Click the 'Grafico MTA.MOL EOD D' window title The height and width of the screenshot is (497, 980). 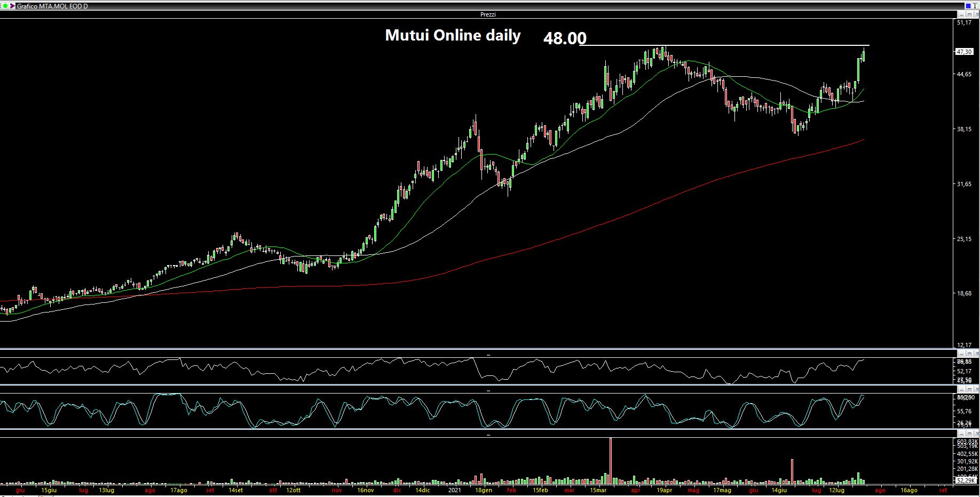pyautogui.click(x=52, y=6)
